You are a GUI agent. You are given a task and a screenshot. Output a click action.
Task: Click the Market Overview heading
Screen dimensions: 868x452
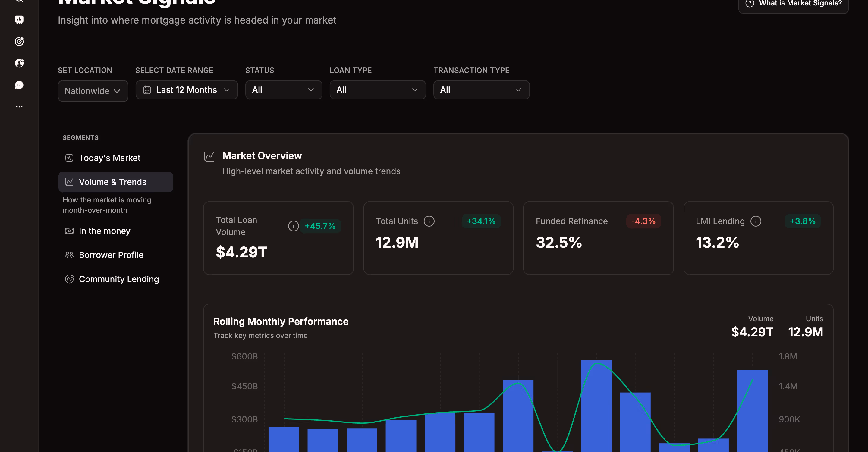[262, 155]
